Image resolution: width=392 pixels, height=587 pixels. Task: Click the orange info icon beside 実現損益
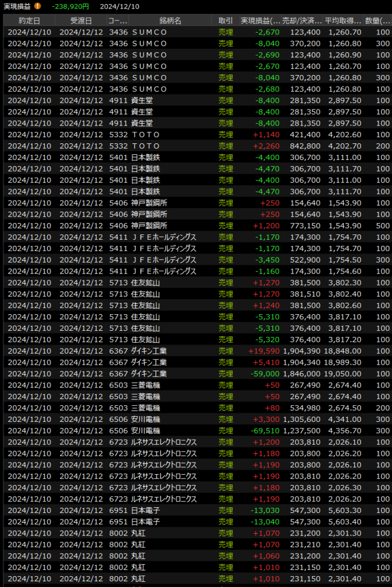click(38, 6)
